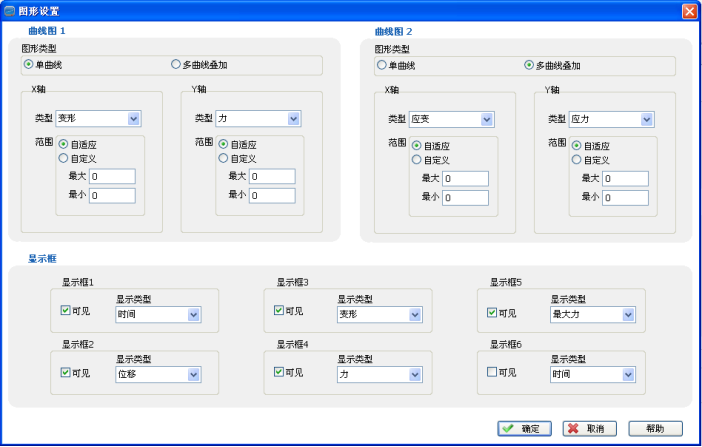Close the 图形设置 dialog window
Image resolution: width=702 pixels, height=447 pixels.
point(689,11)
